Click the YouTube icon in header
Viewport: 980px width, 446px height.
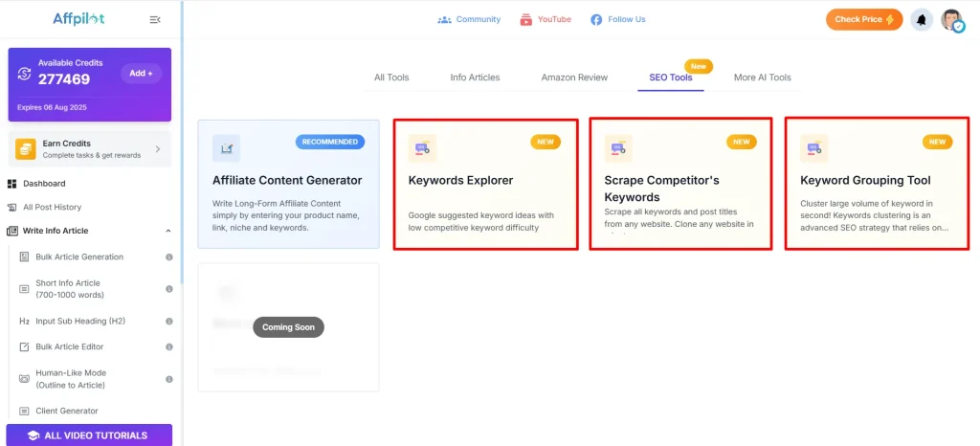525,20
